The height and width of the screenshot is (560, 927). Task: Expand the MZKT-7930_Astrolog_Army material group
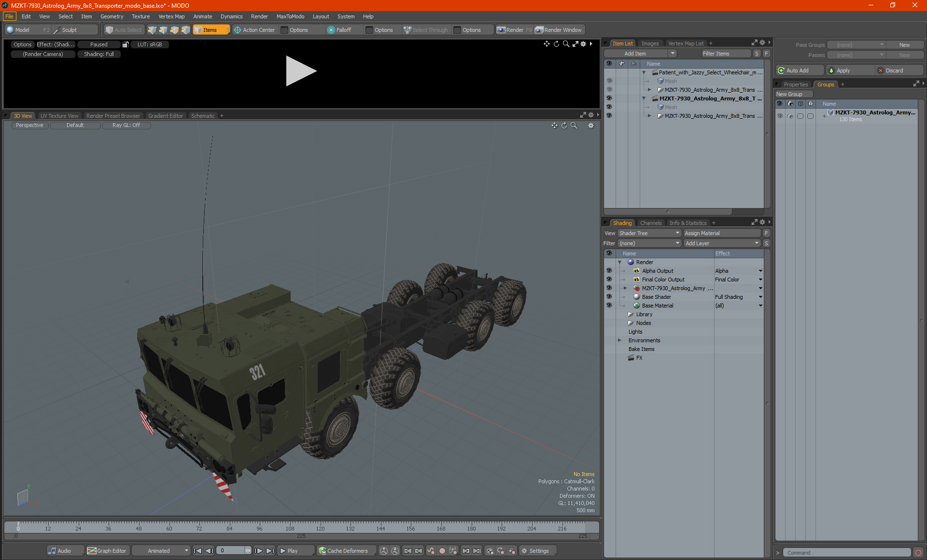click(625, 288)
